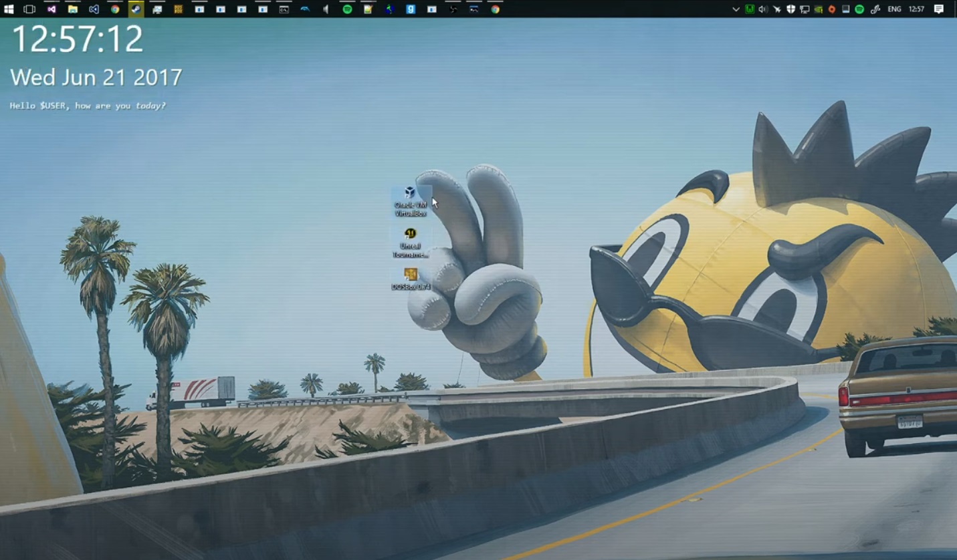Launch Visual Studio Code from the taskbar

[94, 9]
